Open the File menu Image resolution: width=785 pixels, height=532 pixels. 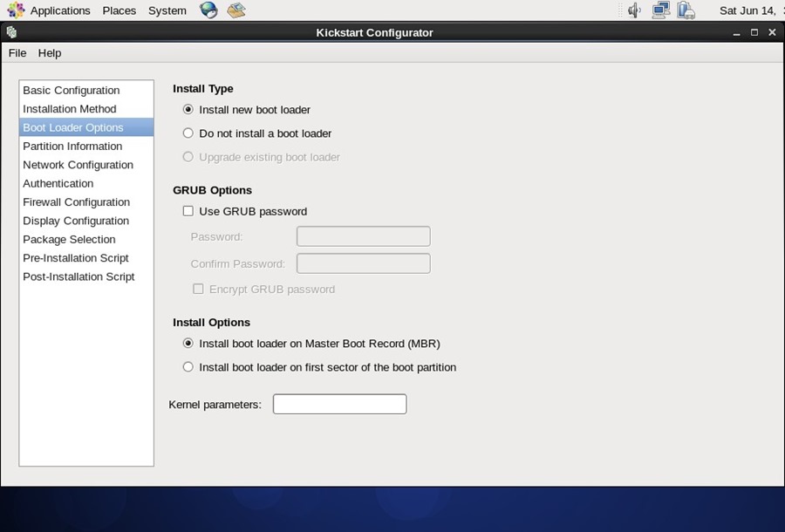tap(17, 53)
